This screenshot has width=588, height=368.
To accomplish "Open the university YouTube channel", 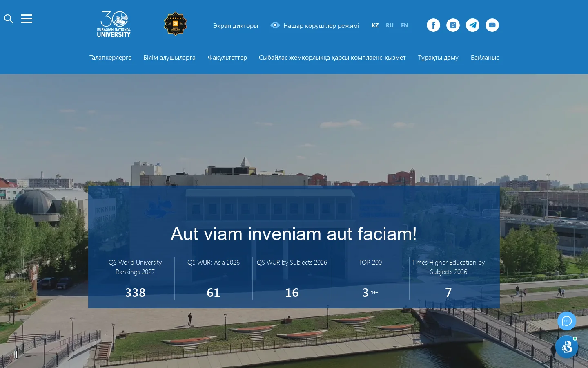I will point(492,25).
